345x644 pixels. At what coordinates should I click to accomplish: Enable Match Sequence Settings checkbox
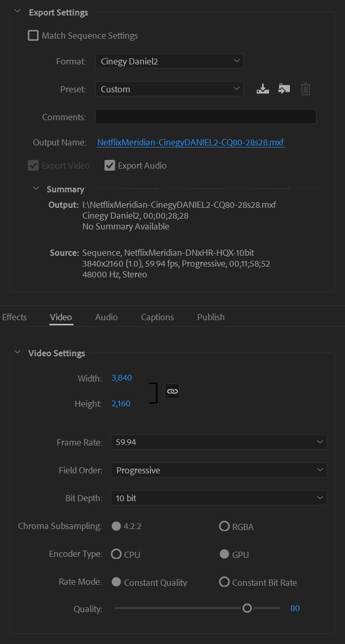(x=33, y=36)
